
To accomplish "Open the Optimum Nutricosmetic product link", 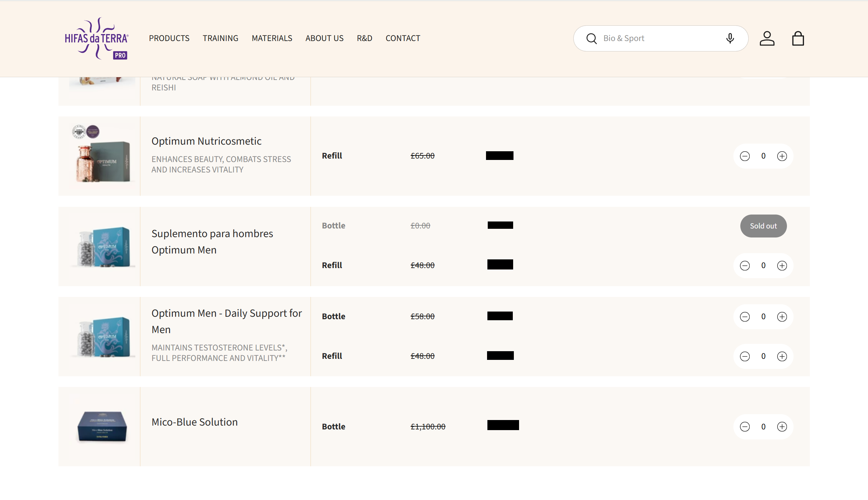I will 206,141.
